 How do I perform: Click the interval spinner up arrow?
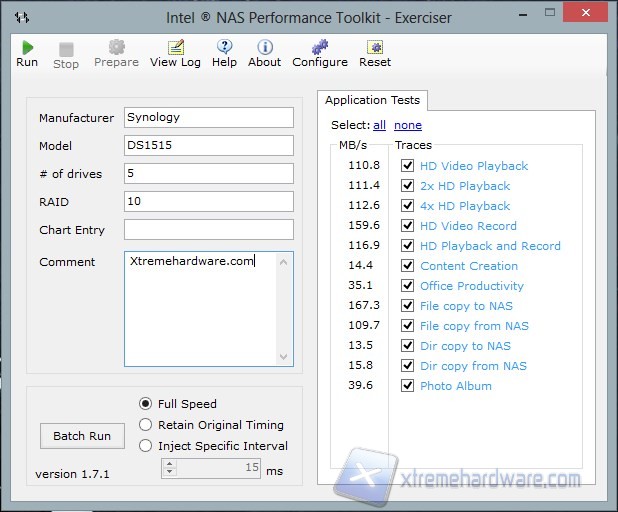click(x=169, y=463)
